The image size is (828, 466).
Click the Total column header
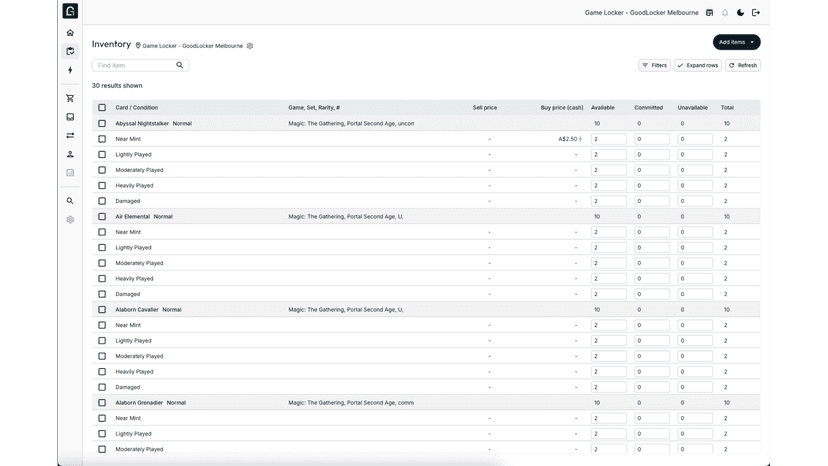click(727, 107)
